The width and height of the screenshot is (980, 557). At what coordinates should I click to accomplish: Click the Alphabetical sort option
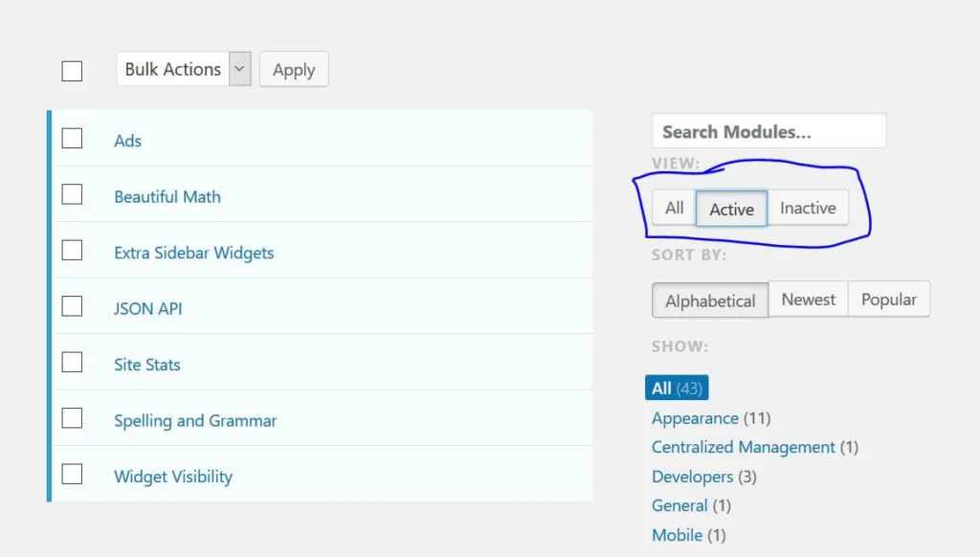click(709, 300)
